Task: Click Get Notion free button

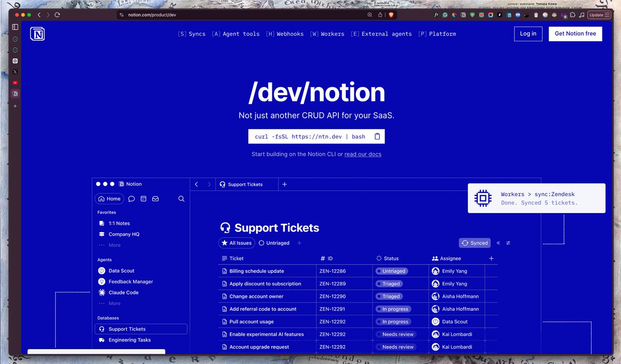Action: tap(575, 34)
